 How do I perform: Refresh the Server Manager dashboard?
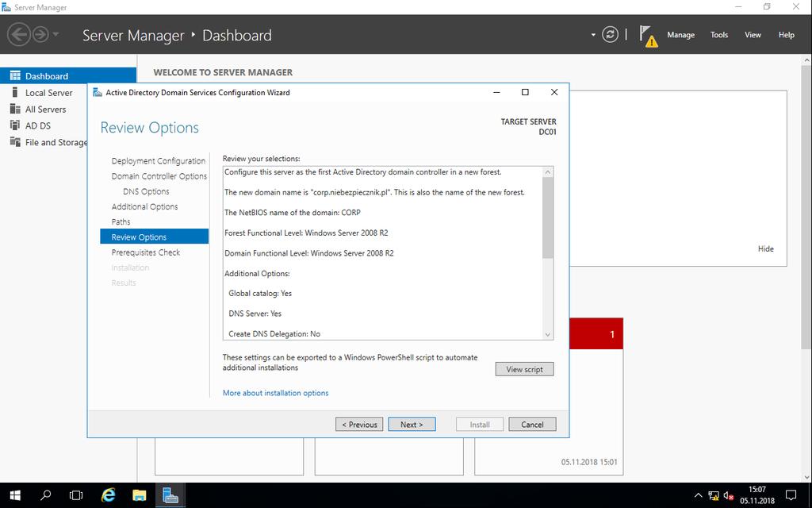coord(610,35)
